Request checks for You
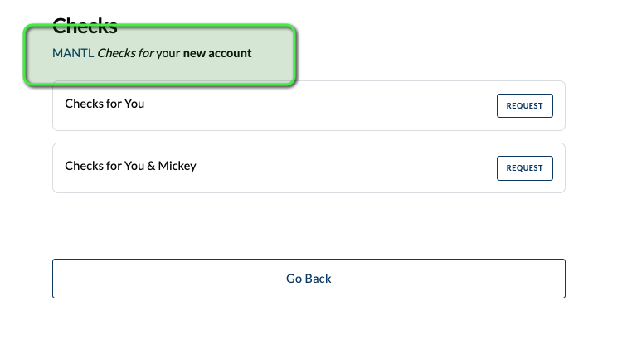This screenshot has height=364, width=637. coord(524,106)
